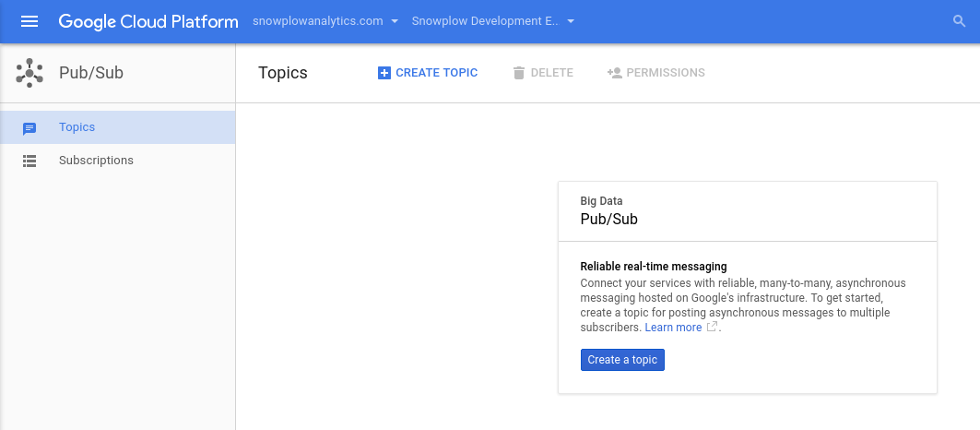Click the Pub/Sub sidebar heading text
Viewport: 980px width, 430px height.
coord(91,73)
